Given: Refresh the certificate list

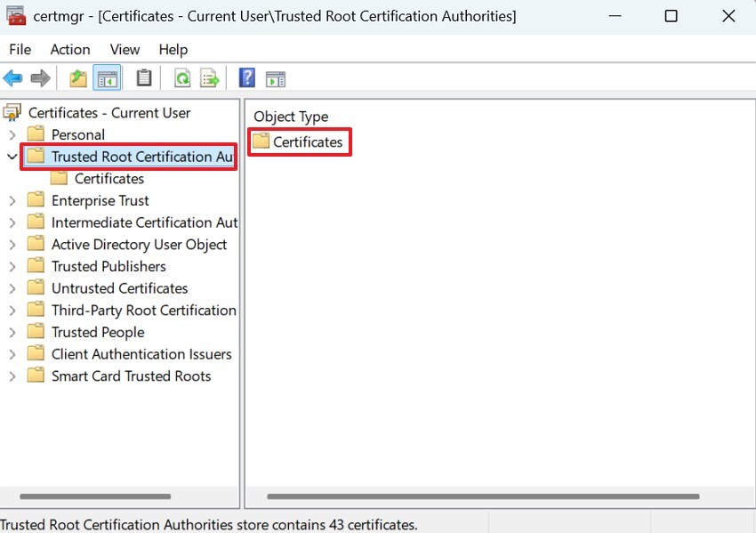Looking at the screenshot, I should (x=181, y=77).
